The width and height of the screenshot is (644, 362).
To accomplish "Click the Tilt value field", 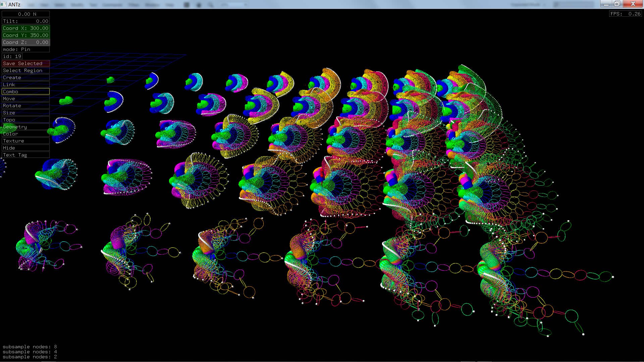I will pos(25,21).
